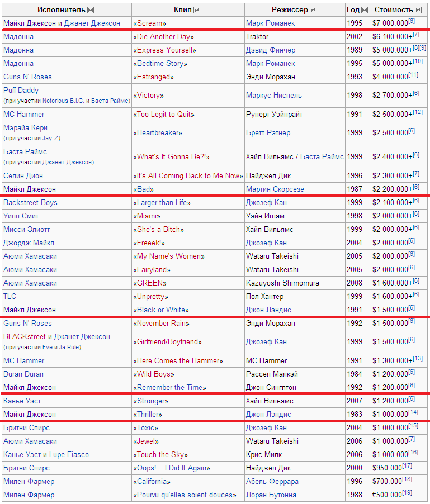Sort table by Исполнитель column icon

tap(91, 10)
